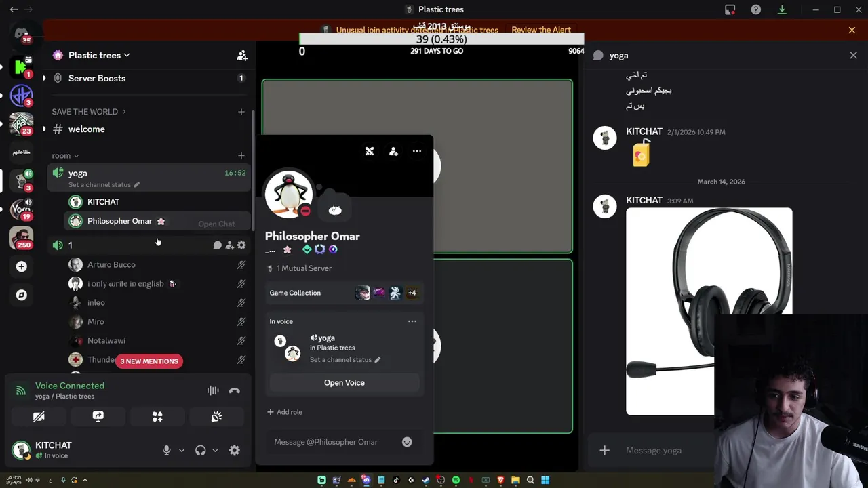
Task: Open the welcome text channel
Action: tap(149, 129)
